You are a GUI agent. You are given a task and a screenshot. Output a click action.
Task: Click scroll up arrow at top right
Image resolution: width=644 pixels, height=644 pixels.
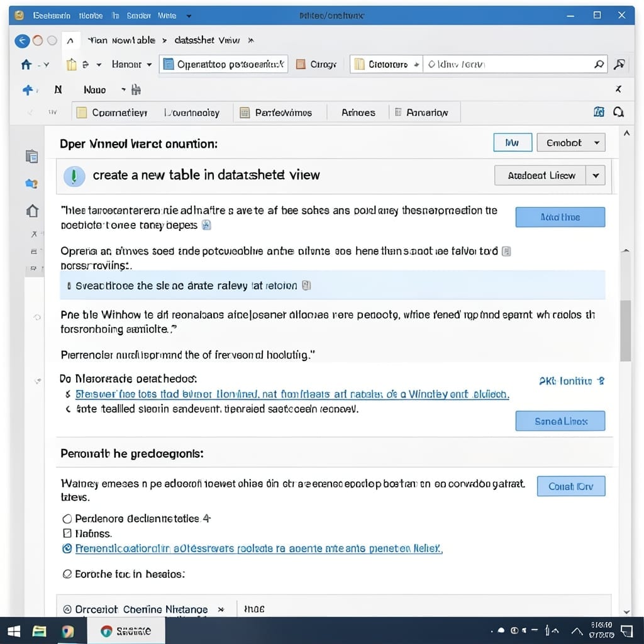pos(626,133)
